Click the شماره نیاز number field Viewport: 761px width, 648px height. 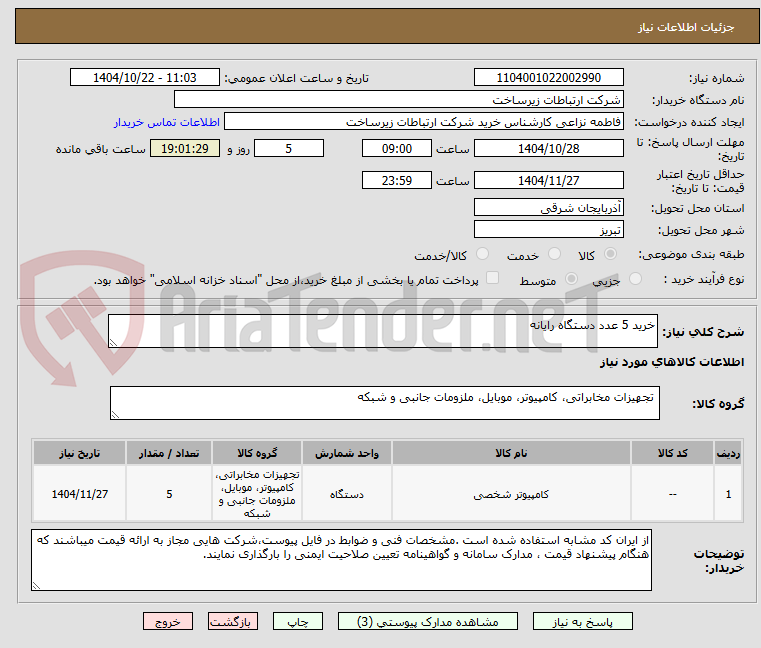click(x=548, y=78)
